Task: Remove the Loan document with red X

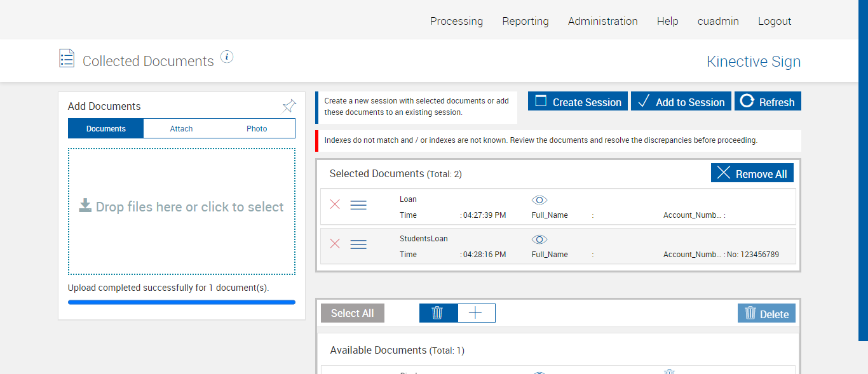Action: click(x=335, y=204)
